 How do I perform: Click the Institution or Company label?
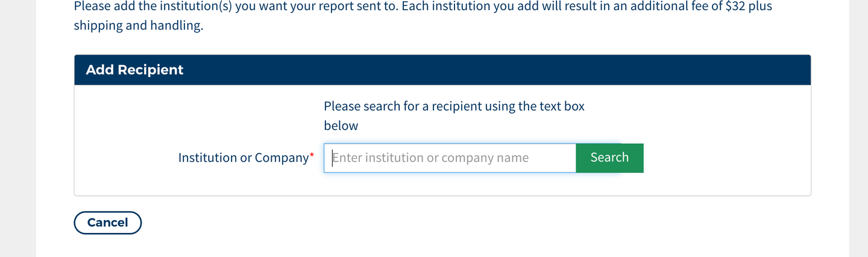click(x=243, y=158)
